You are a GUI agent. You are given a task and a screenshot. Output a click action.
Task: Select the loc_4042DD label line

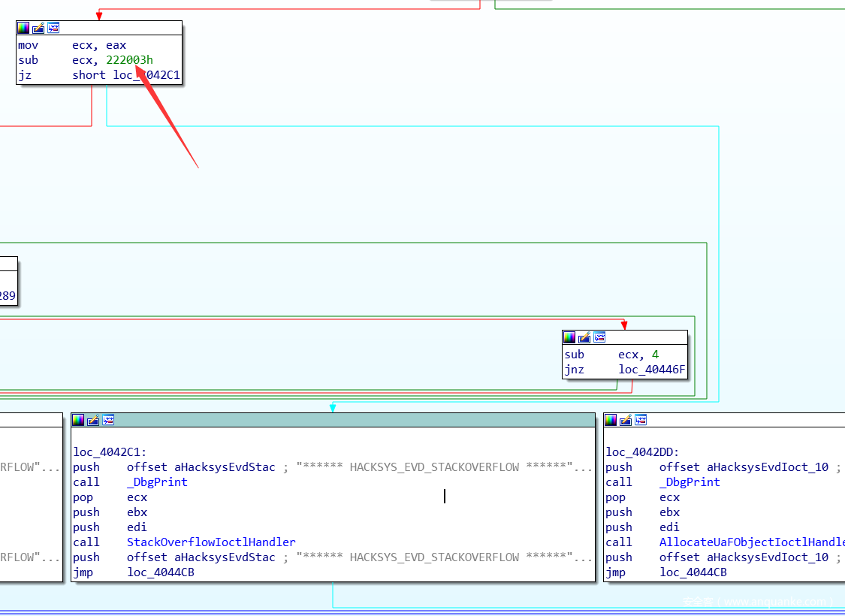642,452
